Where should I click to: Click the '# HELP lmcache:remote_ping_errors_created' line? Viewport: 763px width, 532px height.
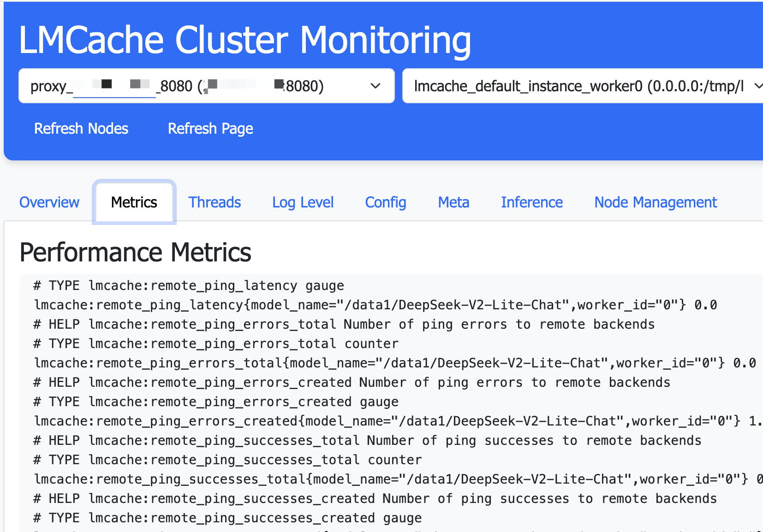(x=352, y=382)
